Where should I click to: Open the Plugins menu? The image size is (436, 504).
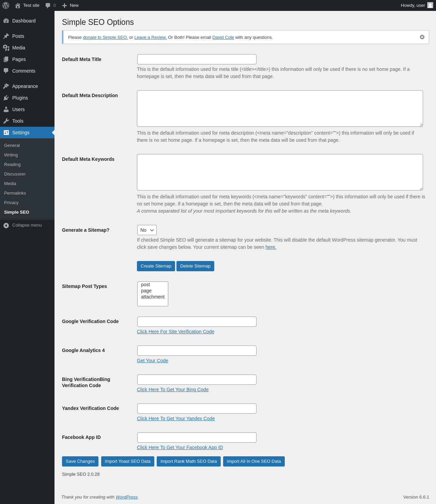(27, 98)
